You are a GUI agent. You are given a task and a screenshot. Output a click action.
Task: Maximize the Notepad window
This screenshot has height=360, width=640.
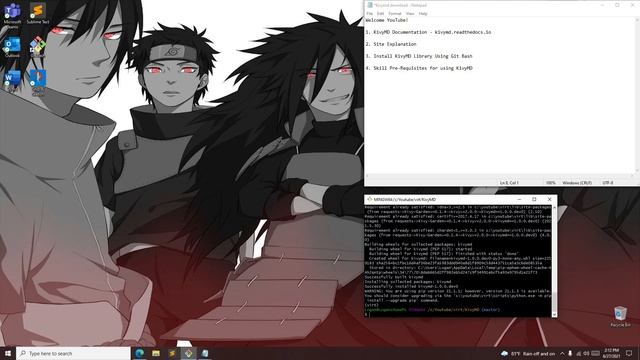pyautogui.click(x=617, y=5)
